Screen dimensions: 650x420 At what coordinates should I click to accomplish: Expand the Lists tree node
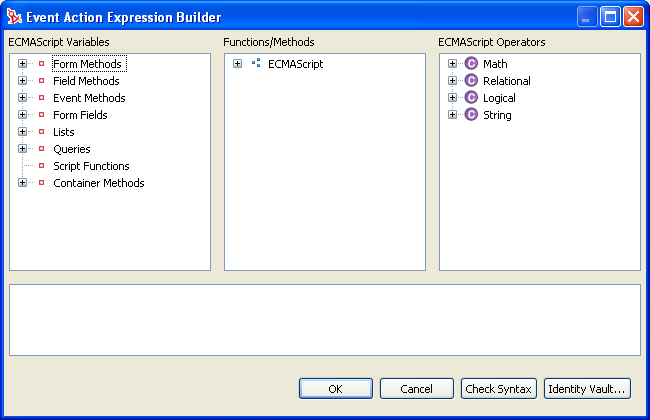(x=22, y=132)
